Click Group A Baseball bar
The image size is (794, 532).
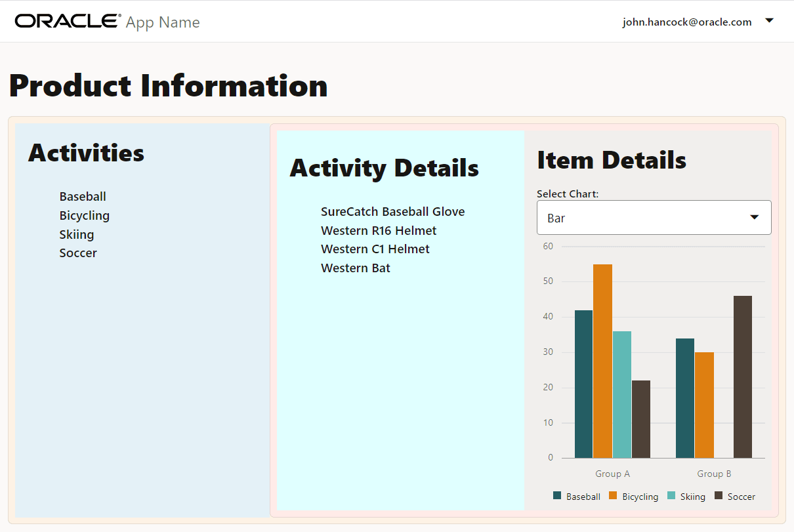(583, 384)
